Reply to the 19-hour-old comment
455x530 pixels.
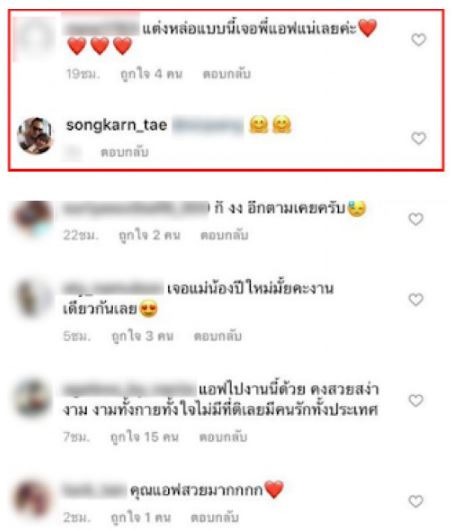click(226, 74)
